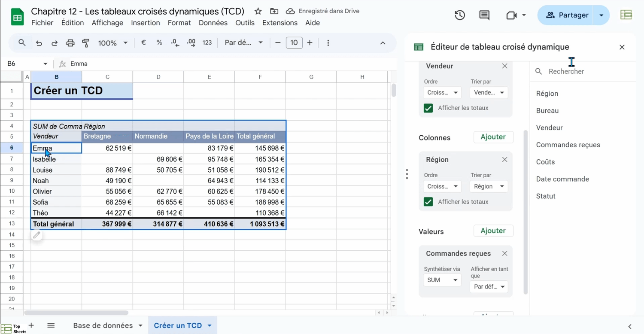
Task: Click the undo arrow in toolbar
Action: (x=39, y=43)
